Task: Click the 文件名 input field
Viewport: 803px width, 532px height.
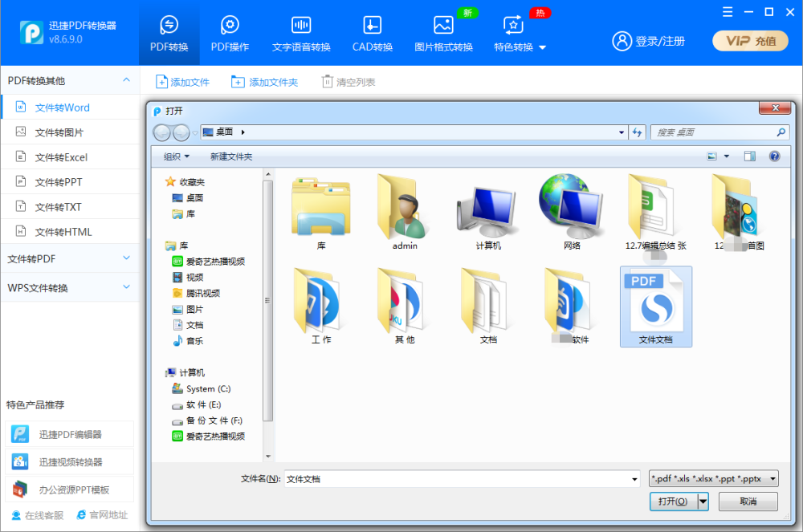Action: 462,479
